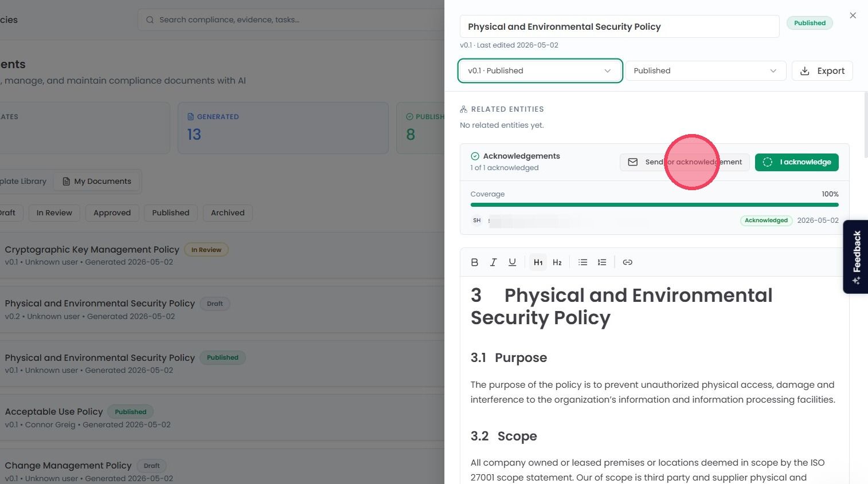This screenshot has width=868, height=484.
Task: Click the Coverage progress bar
Action: [654, 204]
